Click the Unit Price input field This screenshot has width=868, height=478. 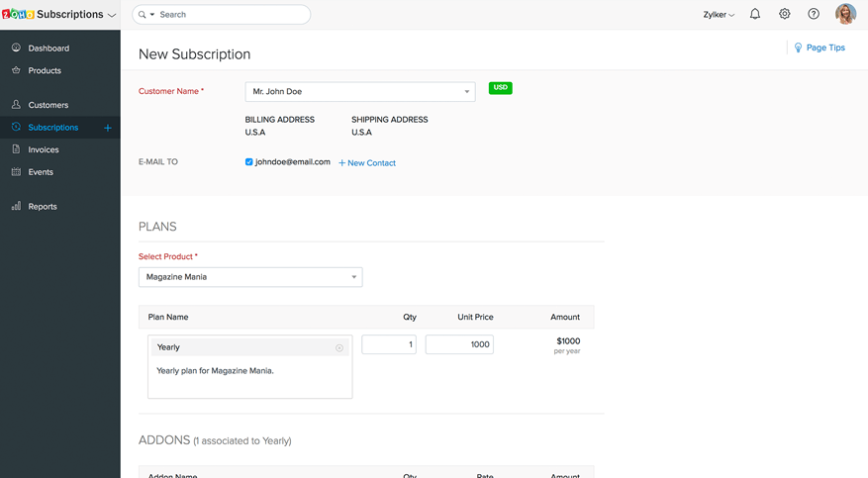[459, 344]
